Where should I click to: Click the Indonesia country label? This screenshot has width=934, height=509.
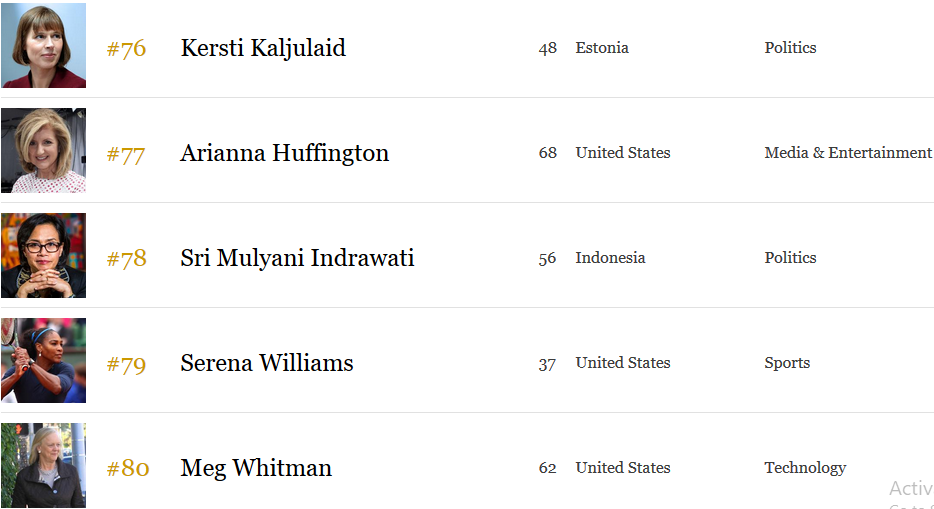pyautogui.click(x=610, y=258)
